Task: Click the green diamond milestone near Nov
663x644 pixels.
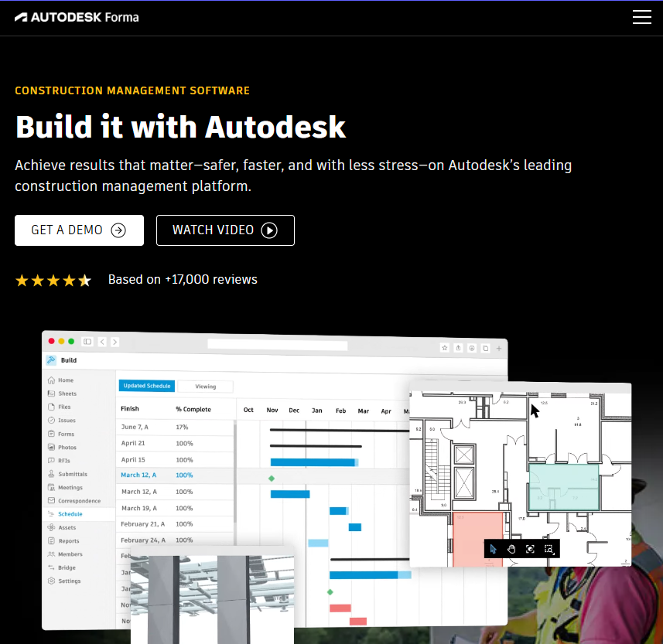Action: [272, 479]
